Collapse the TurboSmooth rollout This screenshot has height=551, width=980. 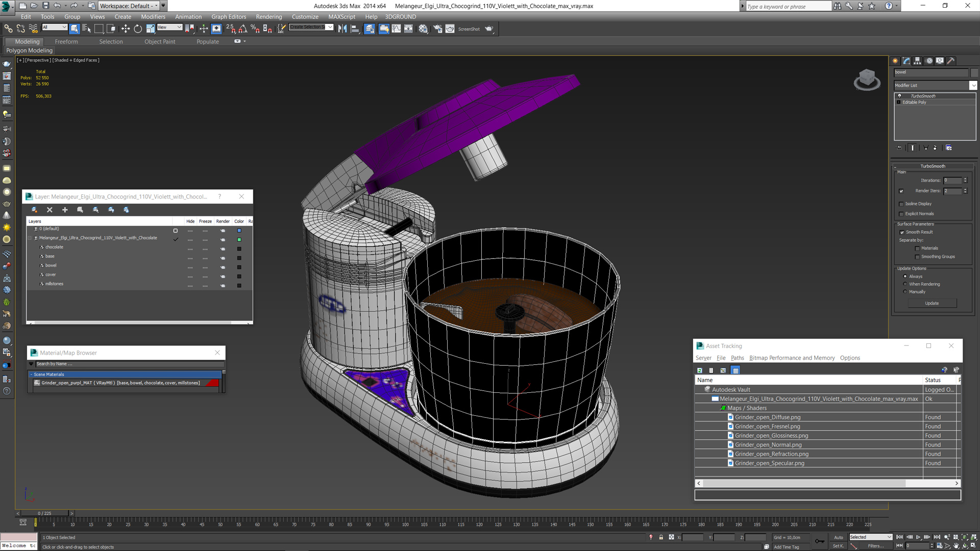(x=933, y=166)
